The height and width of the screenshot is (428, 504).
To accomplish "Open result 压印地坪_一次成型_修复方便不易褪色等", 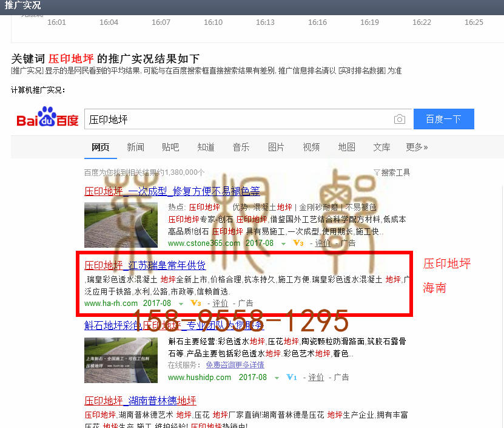I will 172,191.
